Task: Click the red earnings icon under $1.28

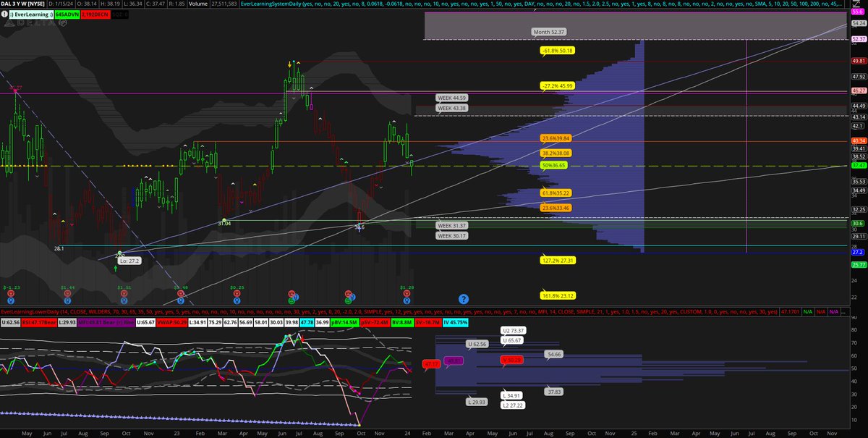Action: 407,293
